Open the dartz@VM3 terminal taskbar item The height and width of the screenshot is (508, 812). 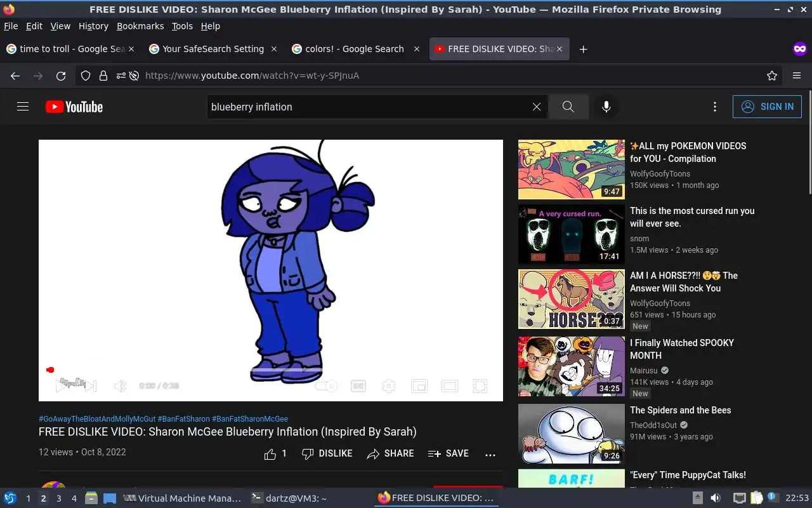(289, 498)
